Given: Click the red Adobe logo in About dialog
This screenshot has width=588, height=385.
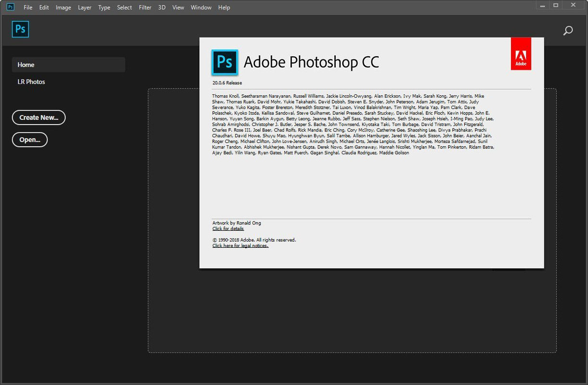Looking at the screenshot, I should [521, 54].
